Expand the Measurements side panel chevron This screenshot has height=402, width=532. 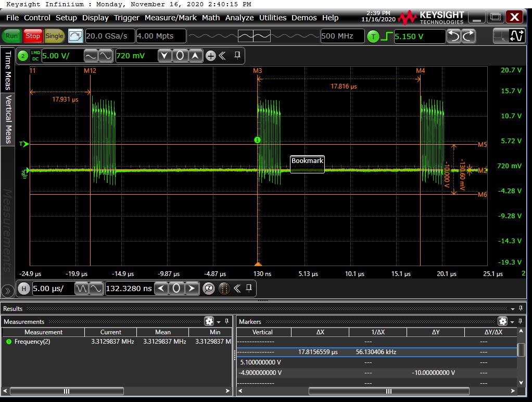[x=7, y=291]
